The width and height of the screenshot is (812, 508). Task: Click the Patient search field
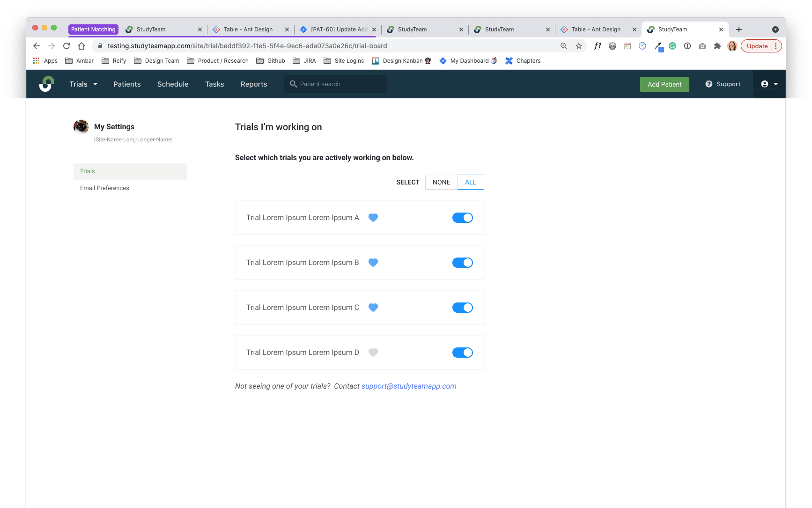click(x=335, y=84)
